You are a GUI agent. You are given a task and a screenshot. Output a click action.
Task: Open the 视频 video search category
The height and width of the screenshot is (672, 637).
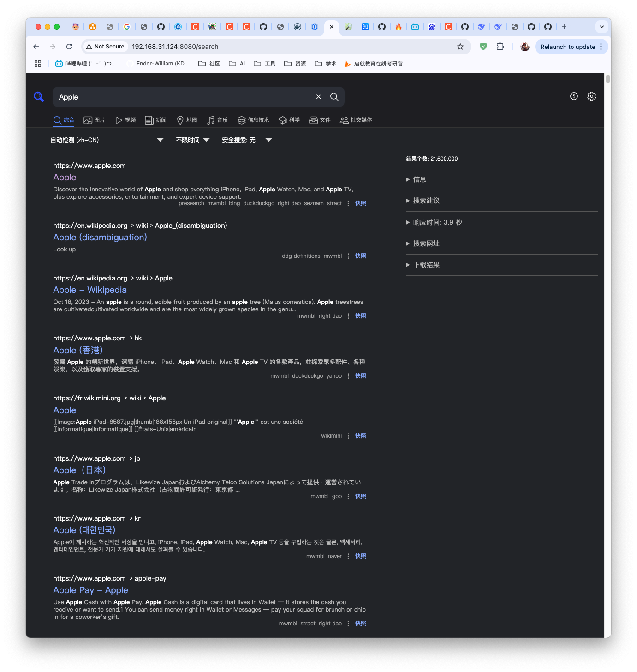(x=125, y=120)
